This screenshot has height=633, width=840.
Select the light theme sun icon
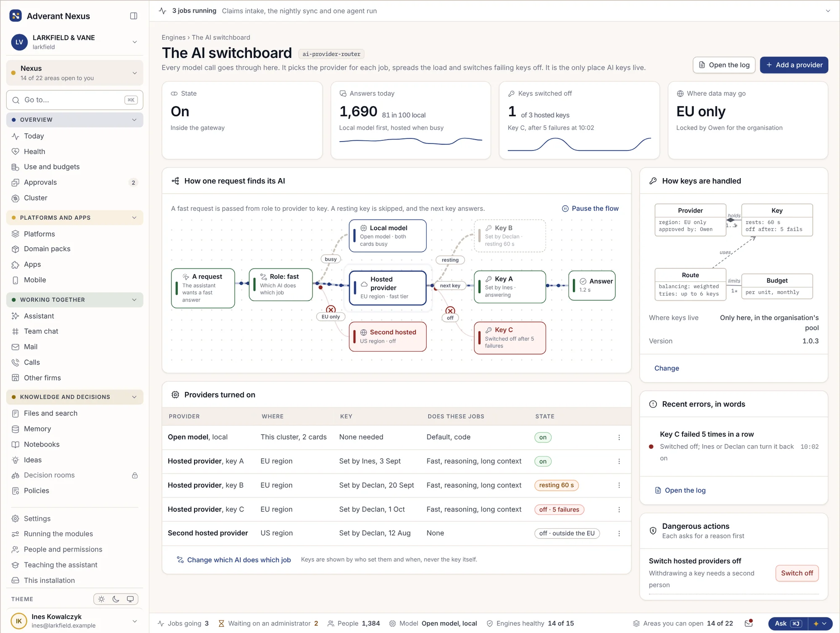point(101,599)
